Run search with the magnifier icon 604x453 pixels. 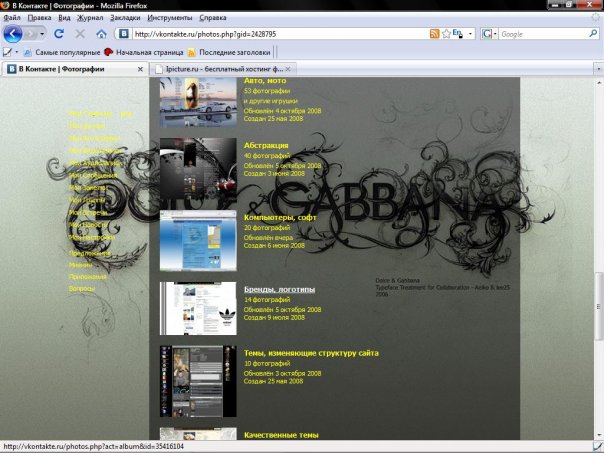tap(593, 34)
